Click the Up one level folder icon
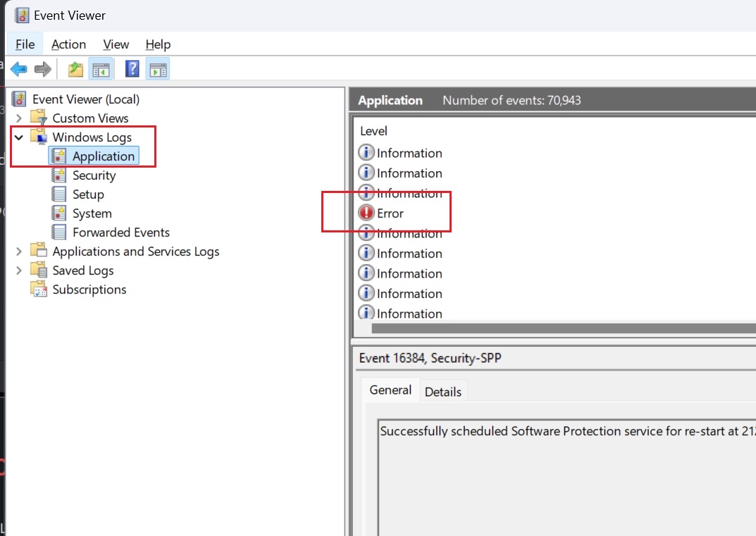Screen dimensions: 756x536 pyautogui.click(x=75, y=70)
